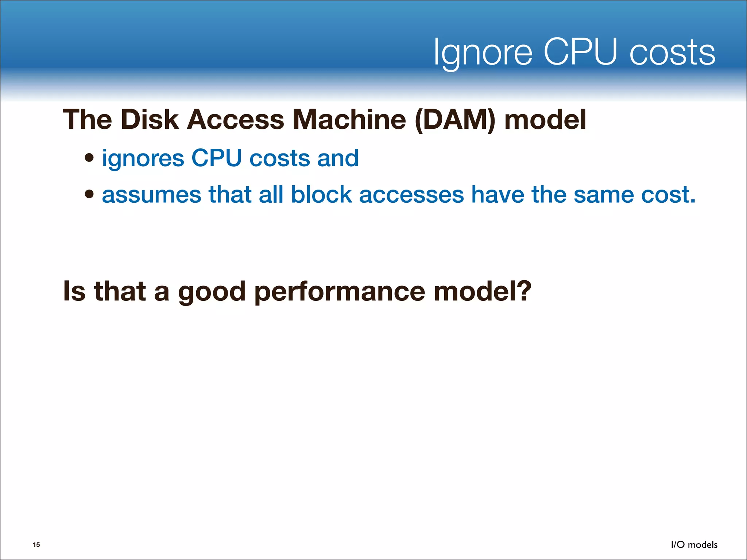This screenshot has width=747, height=560.
Task: Click "CPU" in the first bullet point
Action: click(216, 158)
